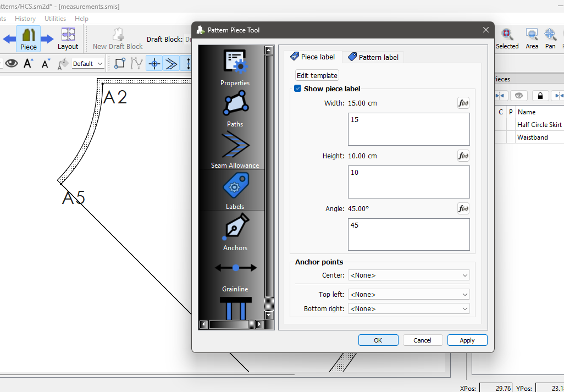The image size is (564, 392).
Task: Open the Draft Block dropdown
Action: (187, 39)
